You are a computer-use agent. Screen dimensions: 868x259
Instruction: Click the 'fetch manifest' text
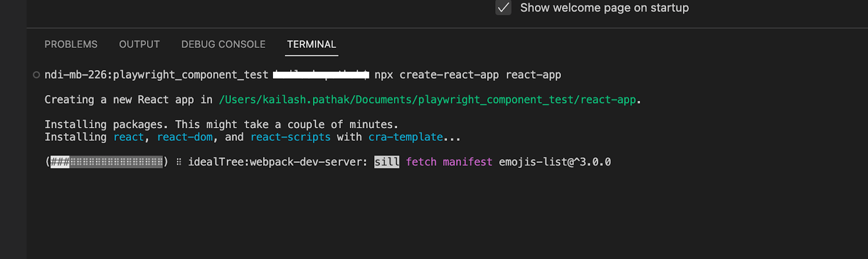pyautogui.click(x=449, y=162)
